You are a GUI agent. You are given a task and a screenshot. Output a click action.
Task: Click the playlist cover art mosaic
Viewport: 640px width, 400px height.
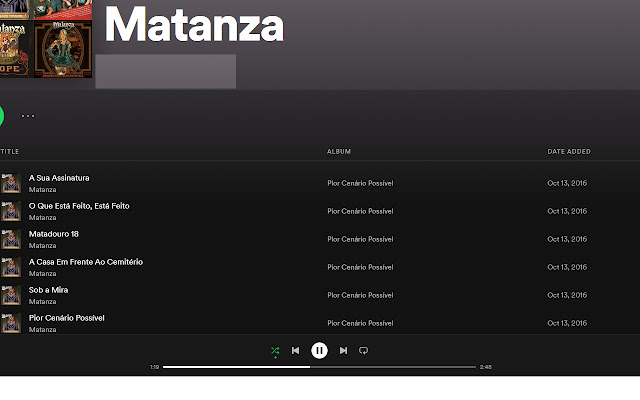tap(46, 39)
